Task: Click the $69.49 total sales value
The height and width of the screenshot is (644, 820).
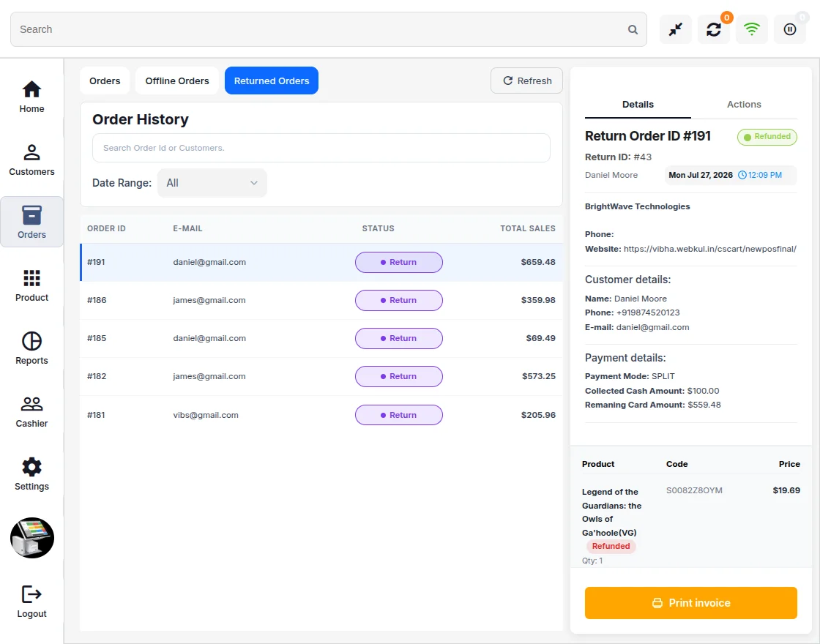Action: (541, 338)
